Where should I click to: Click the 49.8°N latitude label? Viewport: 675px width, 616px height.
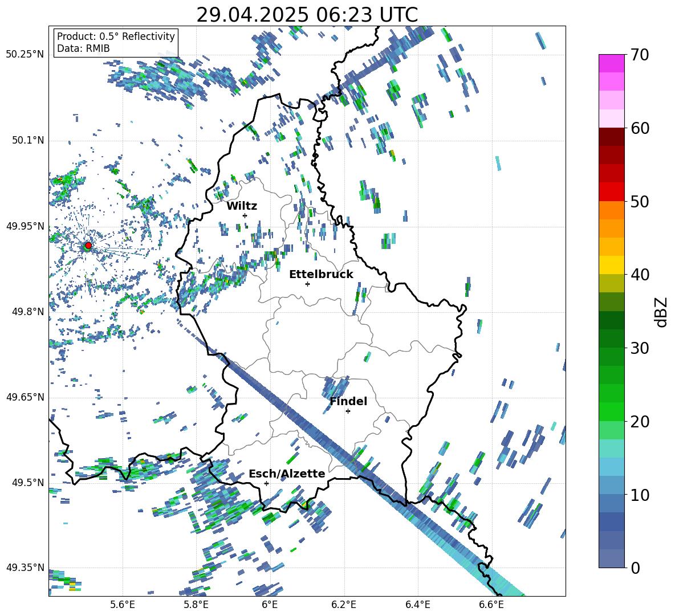tap(27, 312)
